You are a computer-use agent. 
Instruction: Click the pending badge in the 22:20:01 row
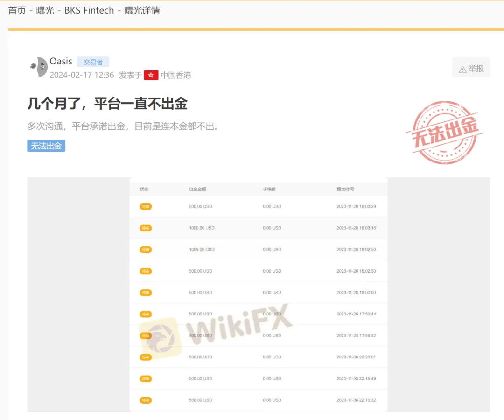tap(146, 357)
